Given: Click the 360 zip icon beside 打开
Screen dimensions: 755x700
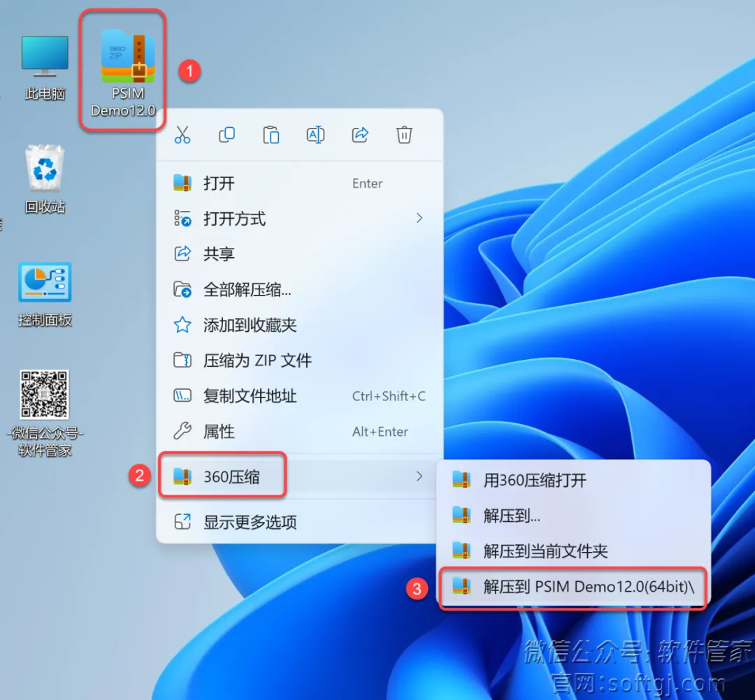Looking at the screenshot, I should click(182, 183).
